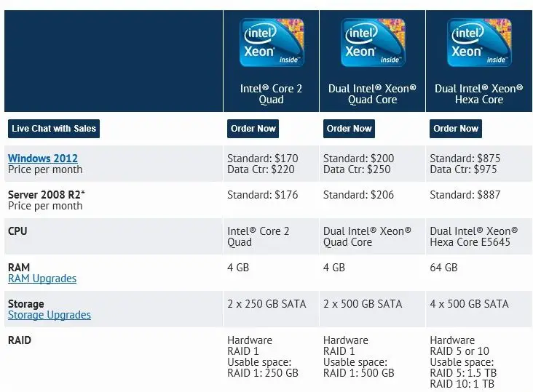This screenshot has width=533, height=392.
Task: Select the Standard: $170 price text
Action: coord(262,158)
